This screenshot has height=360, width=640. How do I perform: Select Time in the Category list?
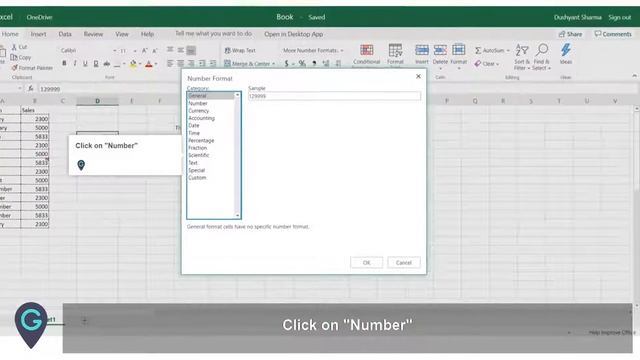pos(194,133)
